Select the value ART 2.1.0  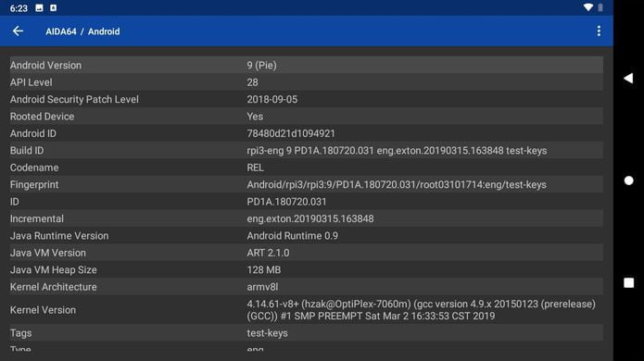[268, 253]
